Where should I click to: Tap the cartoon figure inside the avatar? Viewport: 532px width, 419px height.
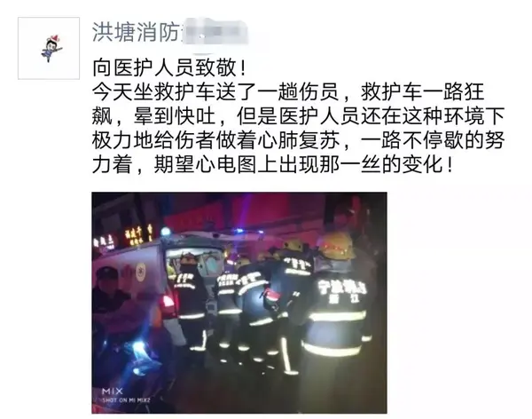pyautogui.click(x=51, y=48)
